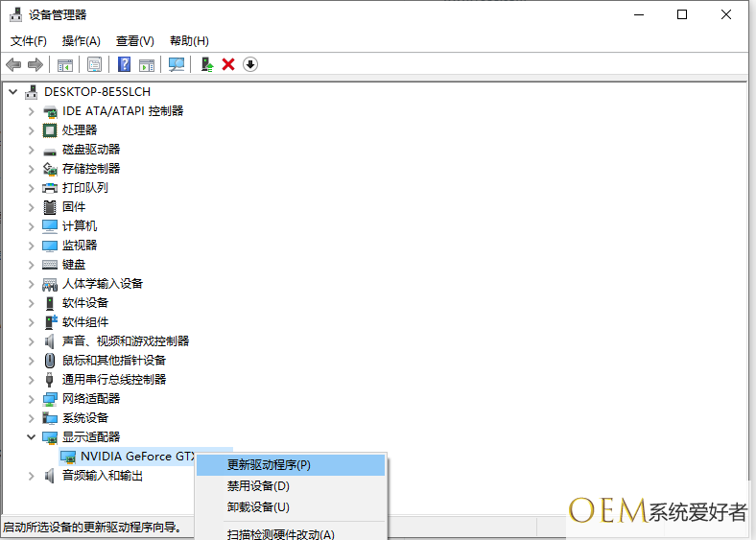The height and width of the screenshot is (540, 756).
Task: Open the 查看(V) menu
Action: tap(134, 41)
